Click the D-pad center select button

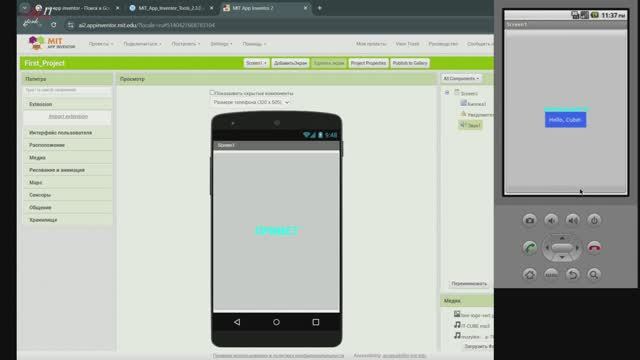(x=562, y=248)
